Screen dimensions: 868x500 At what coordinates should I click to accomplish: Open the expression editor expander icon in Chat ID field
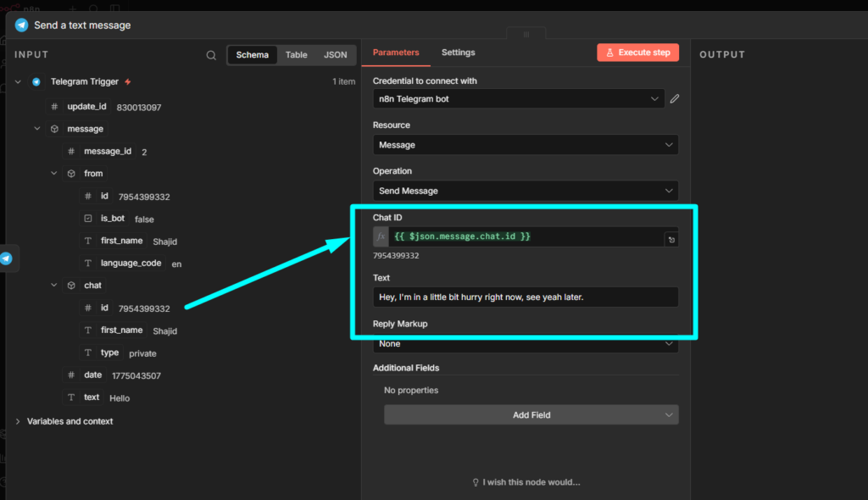[x=670, y=239]
